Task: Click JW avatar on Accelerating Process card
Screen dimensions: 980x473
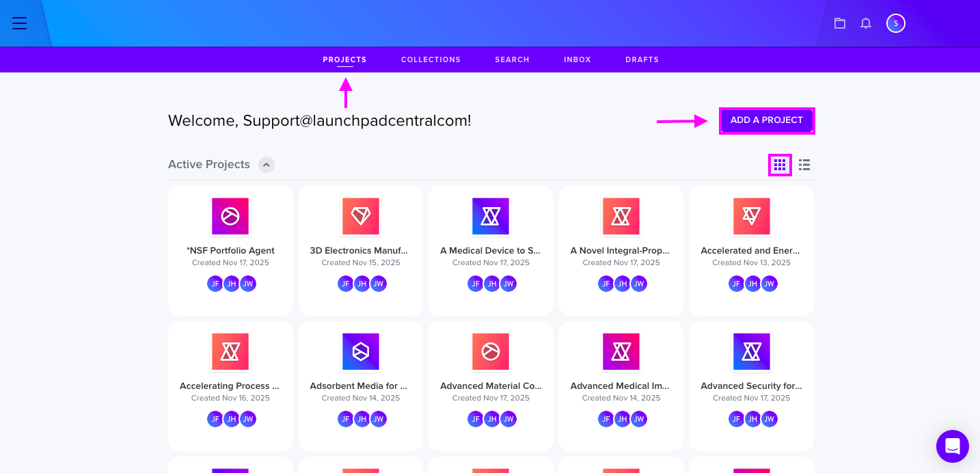Action: point(247,419)
